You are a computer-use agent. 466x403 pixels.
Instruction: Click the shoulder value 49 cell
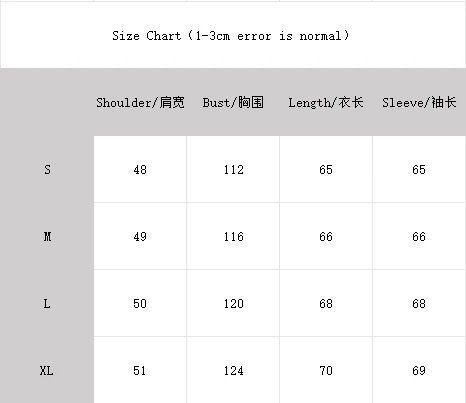[x=140, y=236]
